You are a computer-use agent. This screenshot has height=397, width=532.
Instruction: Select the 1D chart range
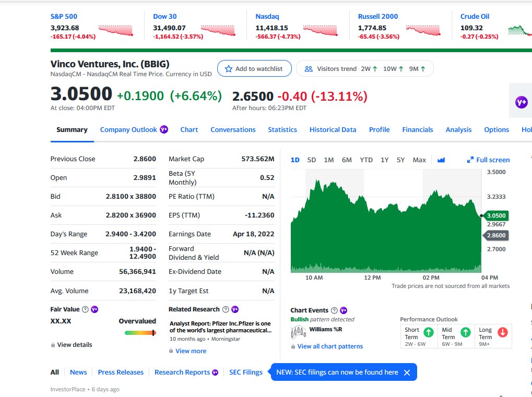[x=295, y=160]
